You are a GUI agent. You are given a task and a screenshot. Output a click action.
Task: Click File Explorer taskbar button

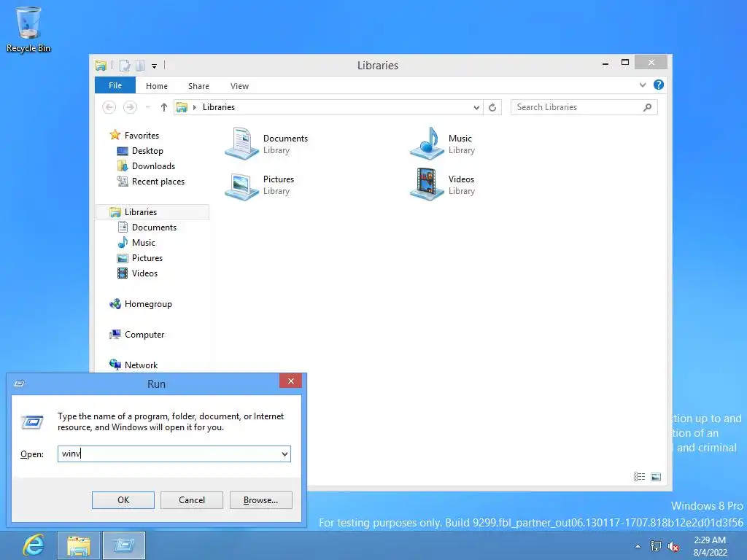[x=79, y=545]
